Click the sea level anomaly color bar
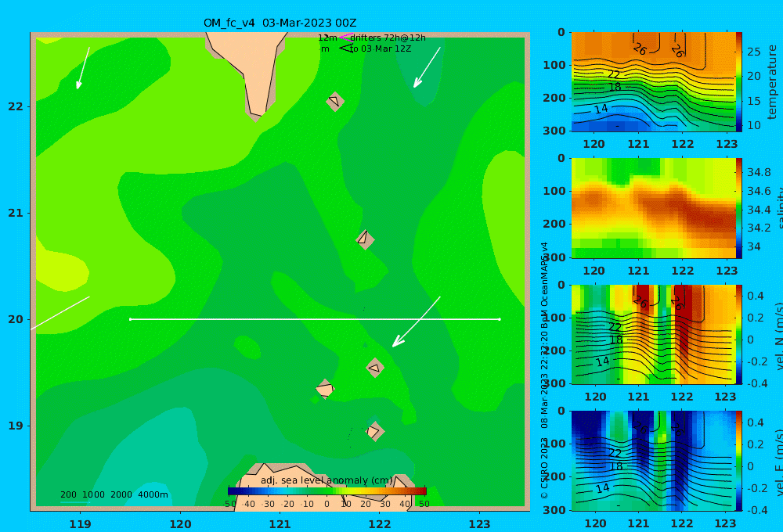 [x=327, y=491]
